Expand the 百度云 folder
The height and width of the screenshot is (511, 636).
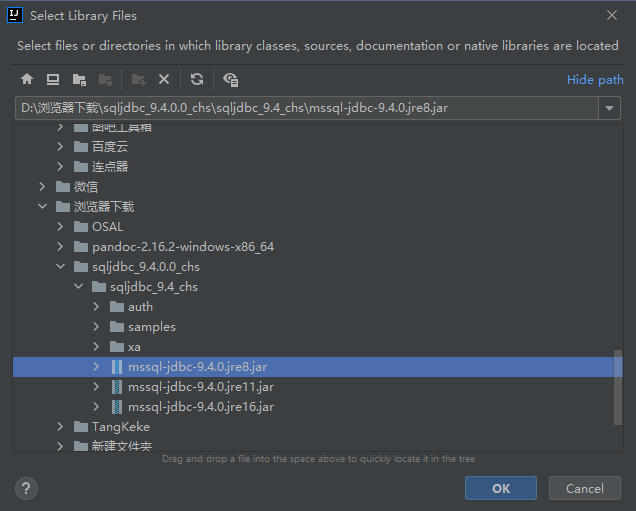click(x=60, y=146)
